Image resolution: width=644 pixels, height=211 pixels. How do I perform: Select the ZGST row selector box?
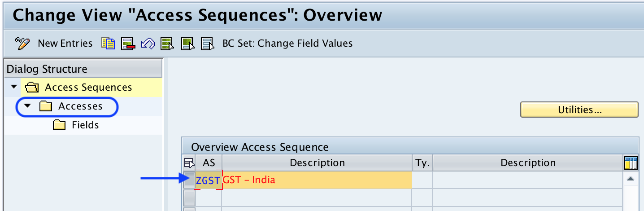pyautogui.click(x=189, y=180)
